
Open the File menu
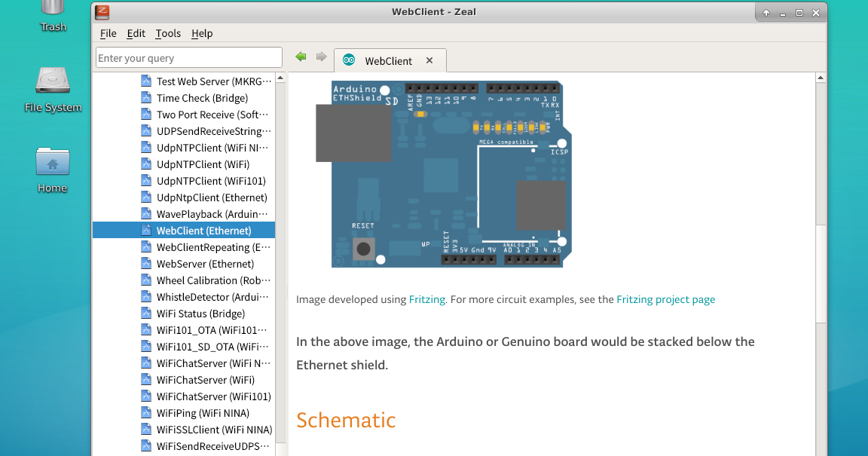[x=108, y=33]
